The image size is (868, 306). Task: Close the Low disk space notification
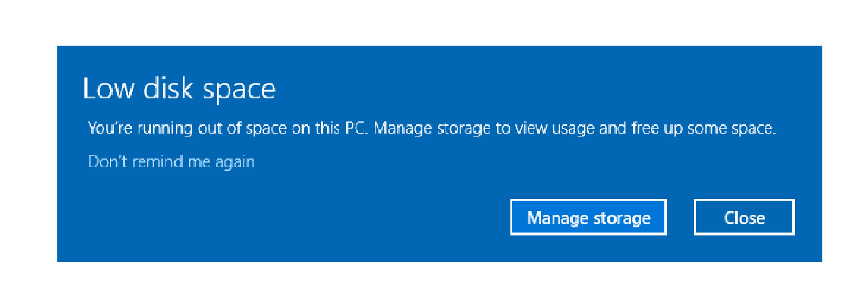744,217
